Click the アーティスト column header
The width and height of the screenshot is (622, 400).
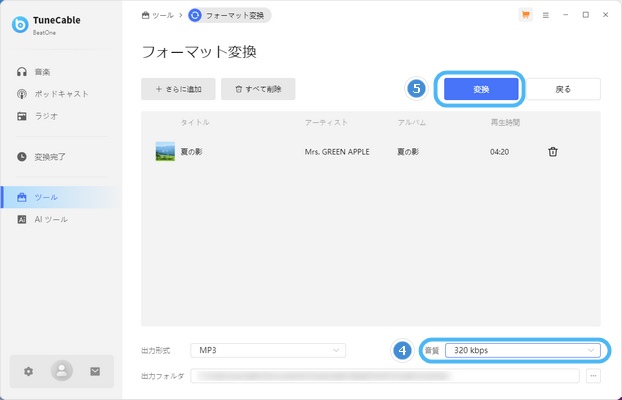326,123
